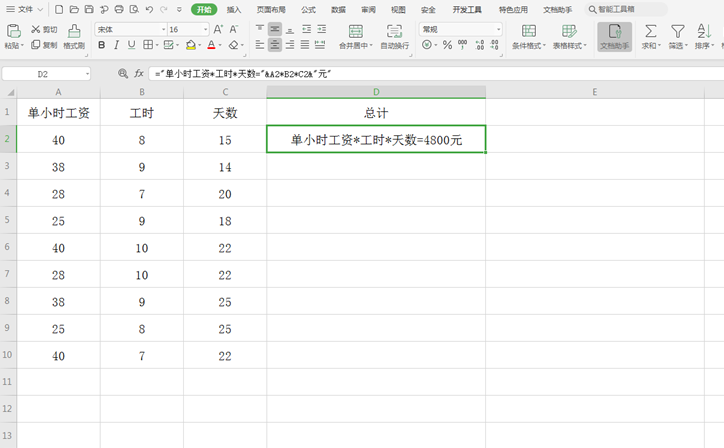Click the 文档助手 ribbon button
The image size is (724, 448).
pos(615,37)
